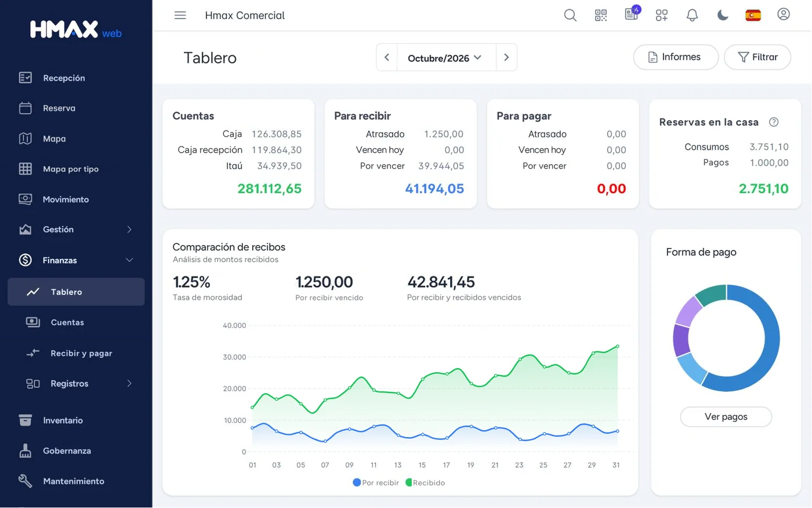Image resolution: width=812 pixels, height=508 pixels.
Task: Click the teal donut chart segment
Action: (x=712, y=294)
